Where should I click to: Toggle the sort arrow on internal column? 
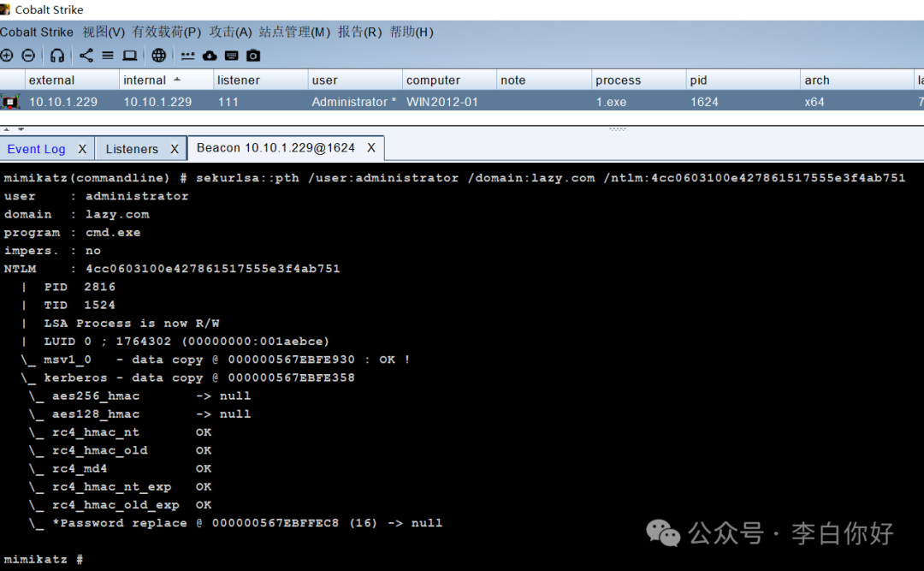pos(177,79)
